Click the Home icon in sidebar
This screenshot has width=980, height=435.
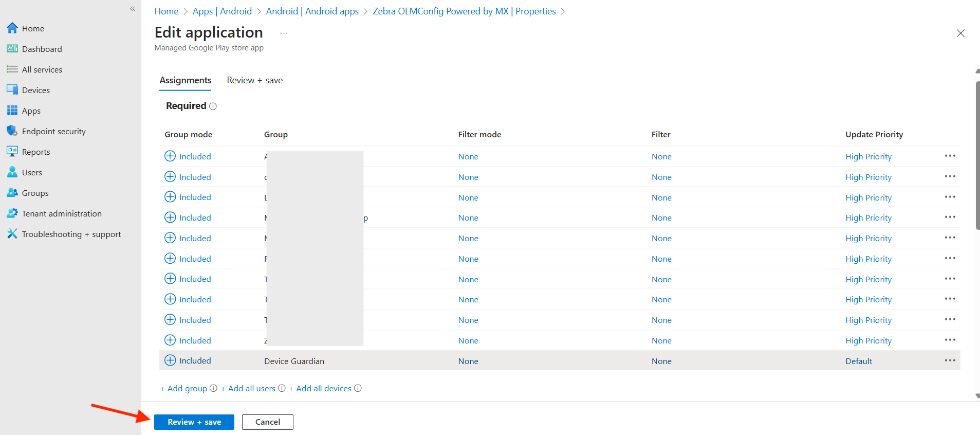[x=12, y=28]
